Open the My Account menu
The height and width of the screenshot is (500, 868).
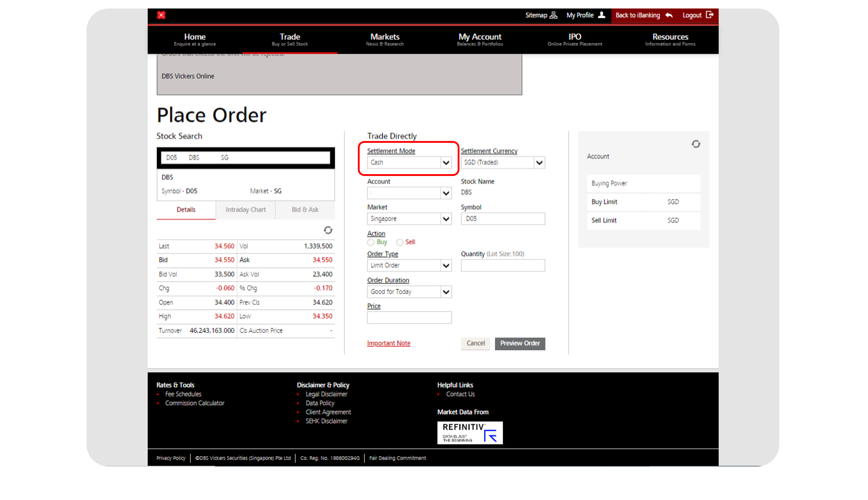tap(480, 39)
